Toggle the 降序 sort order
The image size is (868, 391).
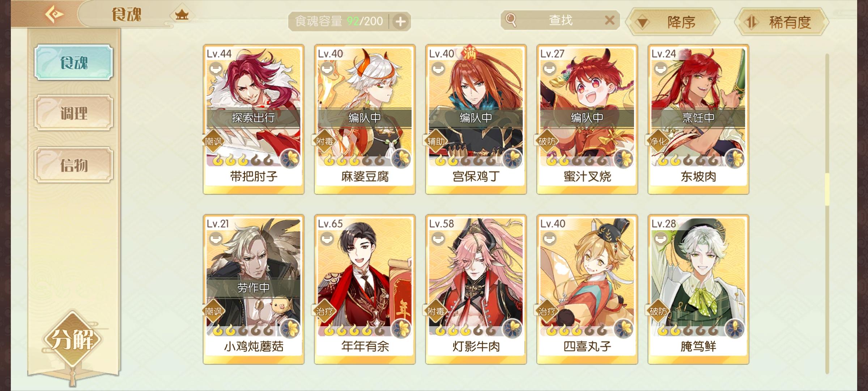click(673, 22)
